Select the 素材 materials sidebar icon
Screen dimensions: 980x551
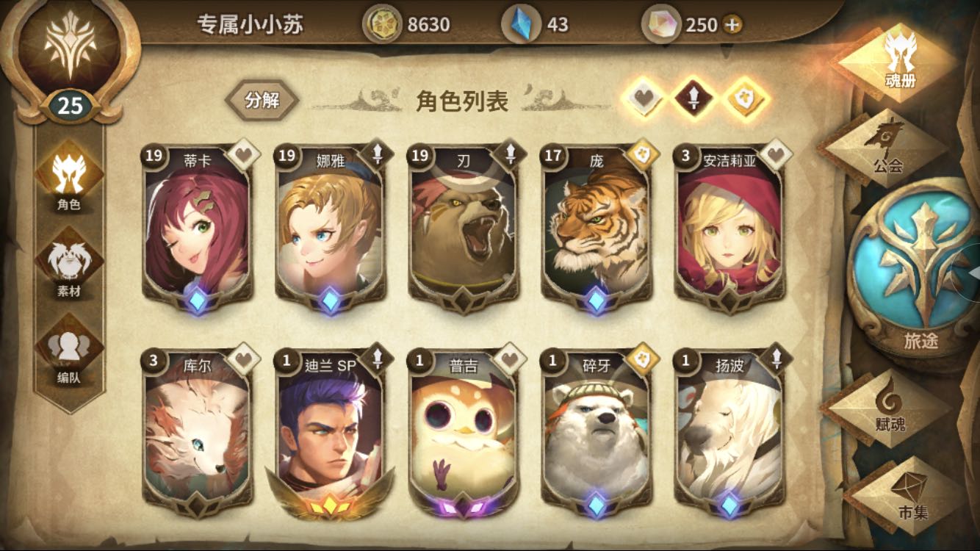pos(69,263)
